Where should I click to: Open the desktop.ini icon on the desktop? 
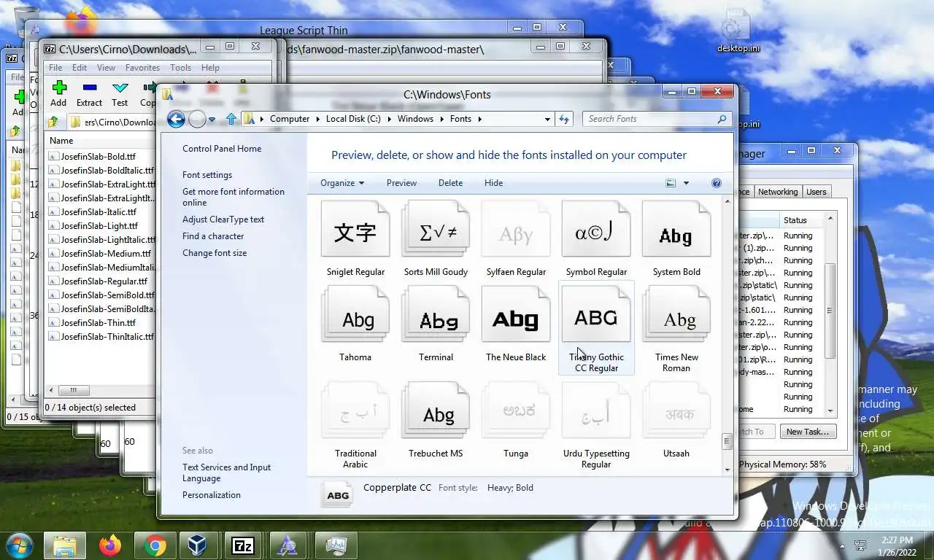(738, 31)
